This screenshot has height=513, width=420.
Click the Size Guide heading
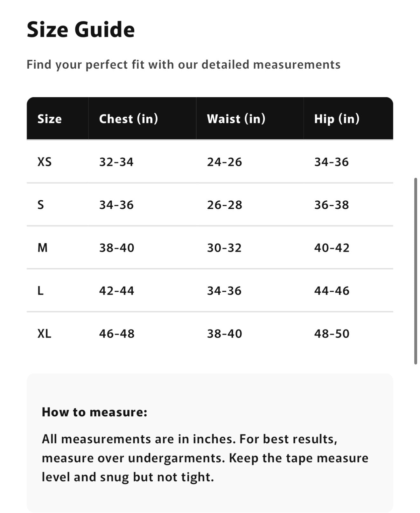click(x=81, y=30)
